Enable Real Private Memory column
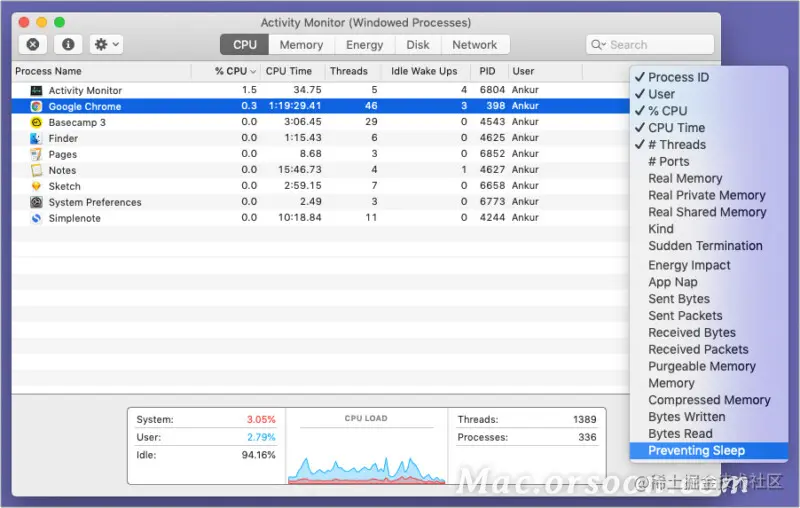 pyautogui.click(x=709, y=195)
